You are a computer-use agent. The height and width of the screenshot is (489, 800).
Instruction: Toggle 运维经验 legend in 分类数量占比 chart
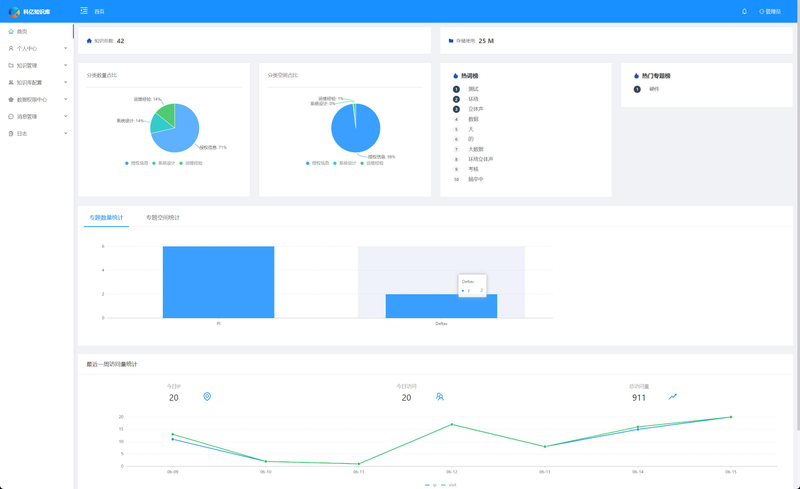pos(191,162)
